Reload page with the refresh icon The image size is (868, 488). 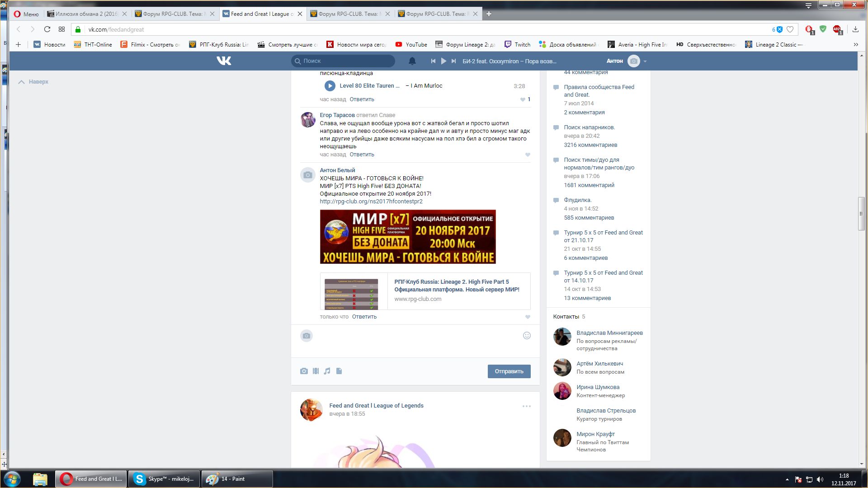pyautogui.click(x=47, y=29)
